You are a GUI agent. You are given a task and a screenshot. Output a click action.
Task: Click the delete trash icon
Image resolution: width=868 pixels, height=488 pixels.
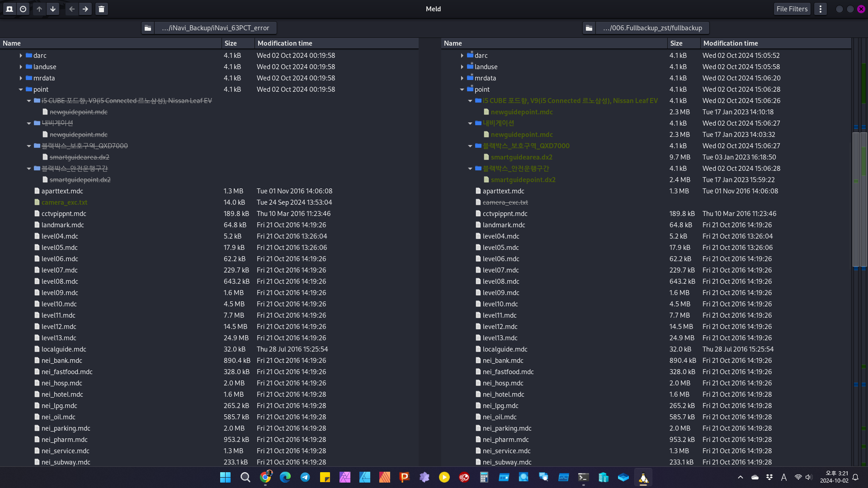(102, 9)
